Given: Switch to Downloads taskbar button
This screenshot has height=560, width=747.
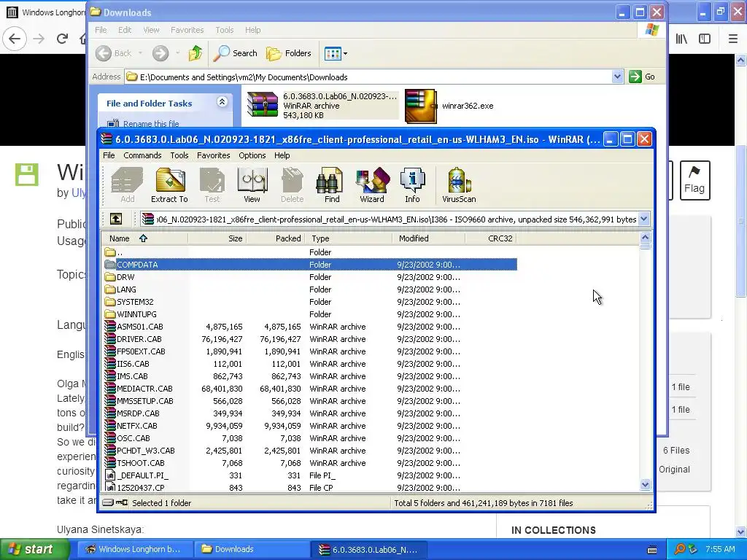Looking at the screenshot, I should point(252,549).
